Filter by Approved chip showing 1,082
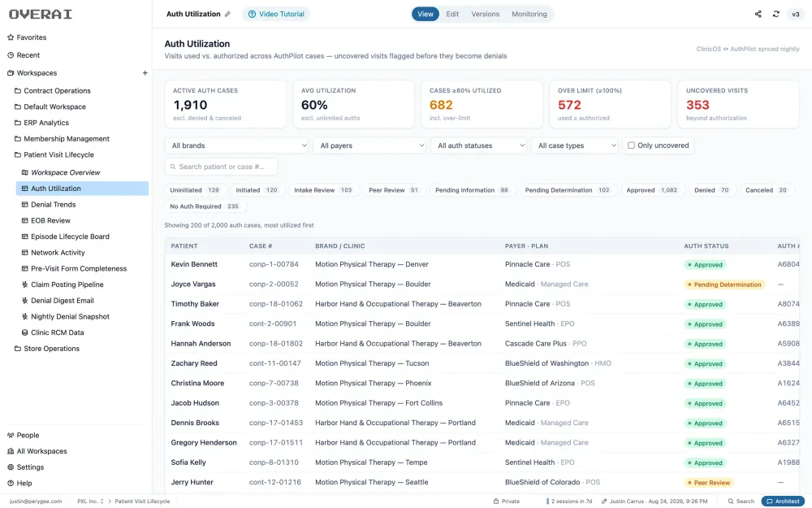The image size is (812, 508). (x=652, y=190)
